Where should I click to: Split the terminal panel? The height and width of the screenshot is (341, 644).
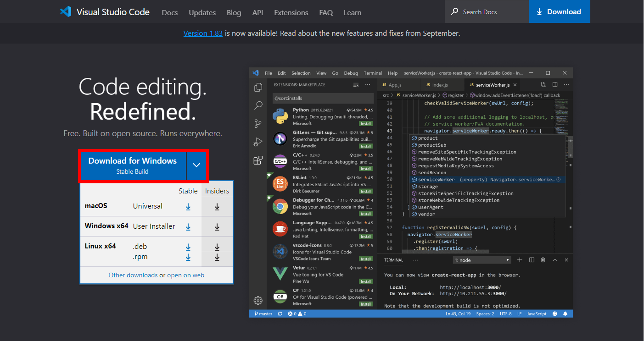531,260
